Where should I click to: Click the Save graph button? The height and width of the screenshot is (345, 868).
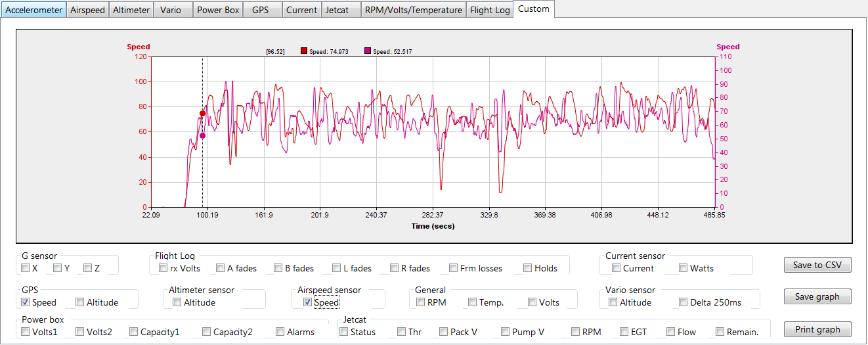tap(817, 296)
